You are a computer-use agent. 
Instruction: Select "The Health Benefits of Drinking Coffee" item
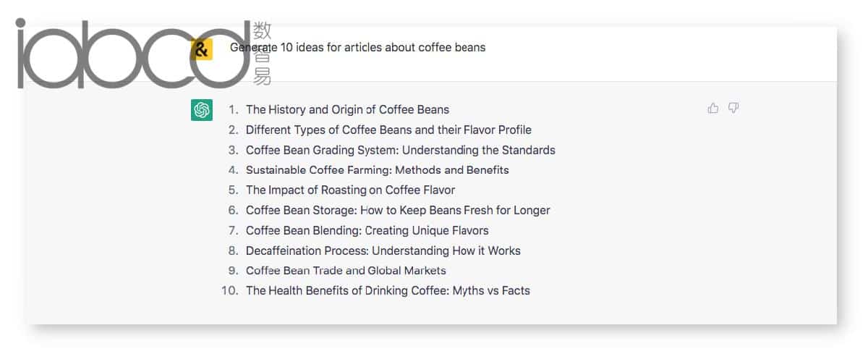388,291
